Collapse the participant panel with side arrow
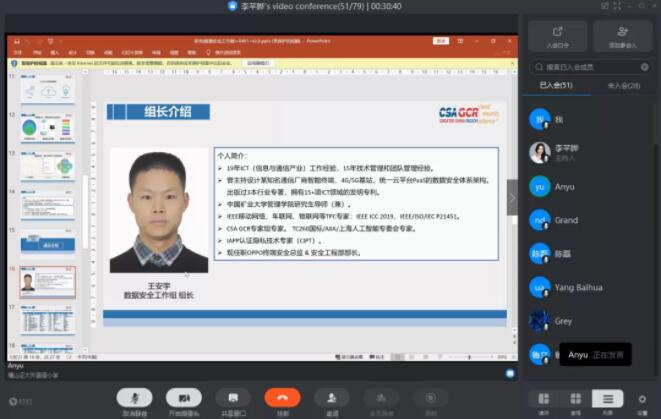This screenshot has width=661, height=419. tap(512, 198)
